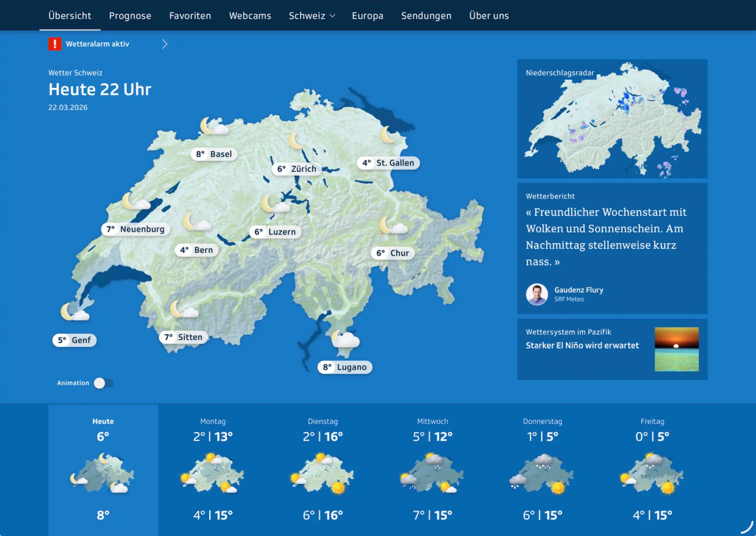Click the weather icon above Chur
This screenshot has height=536, width=756.
[393, 225]
